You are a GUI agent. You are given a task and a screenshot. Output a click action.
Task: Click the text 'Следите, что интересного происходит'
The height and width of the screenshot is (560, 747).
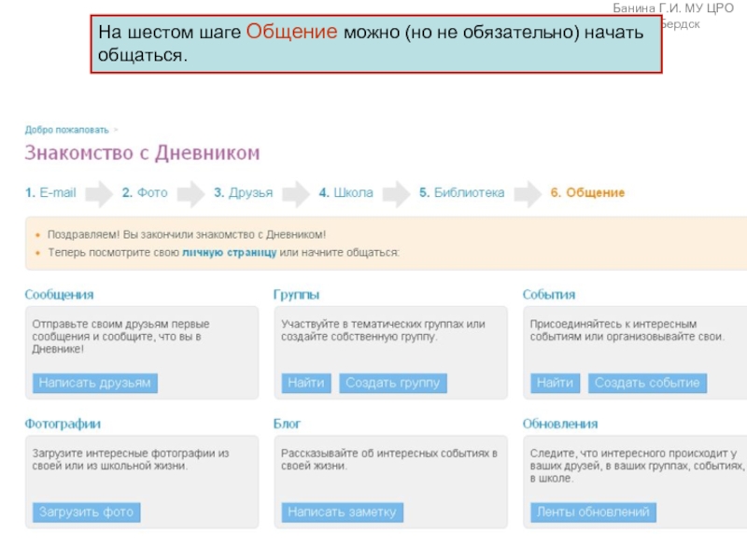[629, 454]
